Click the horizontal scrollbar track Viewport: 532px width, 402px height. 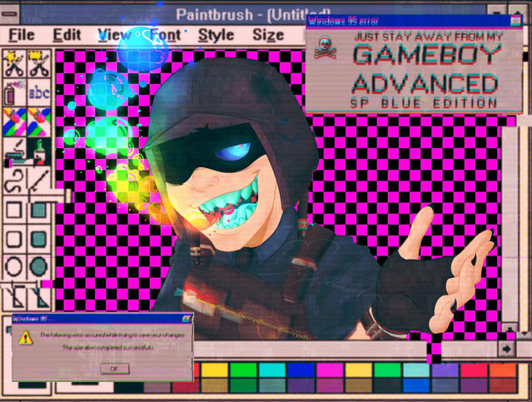(x=309, y=349)
